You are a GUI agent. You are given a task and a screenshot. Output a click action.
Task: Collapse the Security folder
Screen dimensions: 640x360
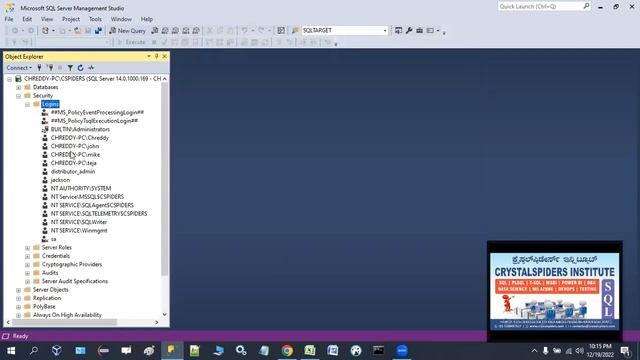18,96
